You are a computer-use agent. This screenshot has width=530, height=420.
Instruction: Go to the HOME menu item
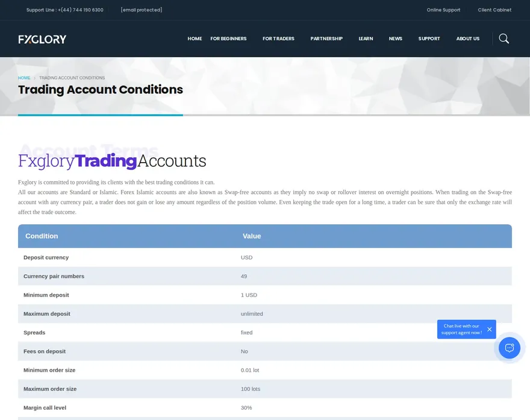pos(195,39)
